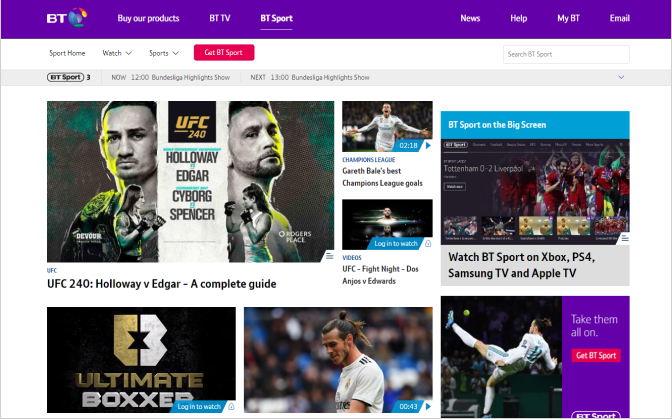Open the Bale looking down video thumbnail
672x419 pixels.
coord(339,360)
